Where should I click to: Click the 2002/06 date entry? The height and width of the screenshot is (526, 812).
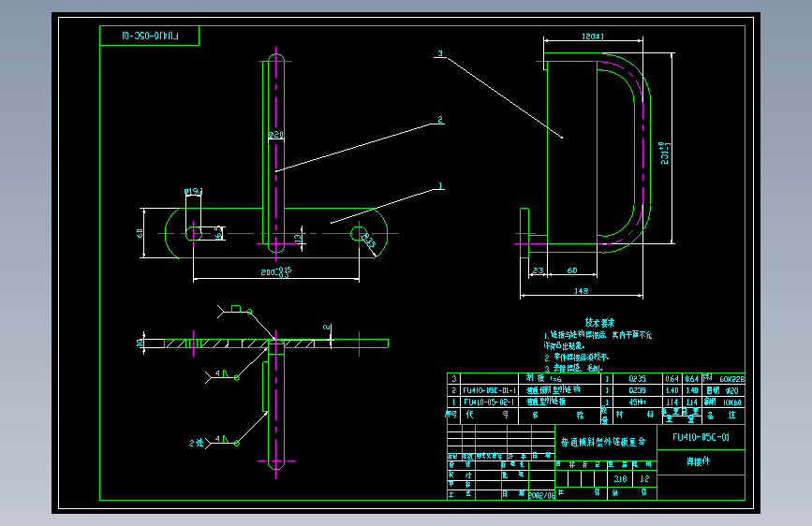click(541, 495)
